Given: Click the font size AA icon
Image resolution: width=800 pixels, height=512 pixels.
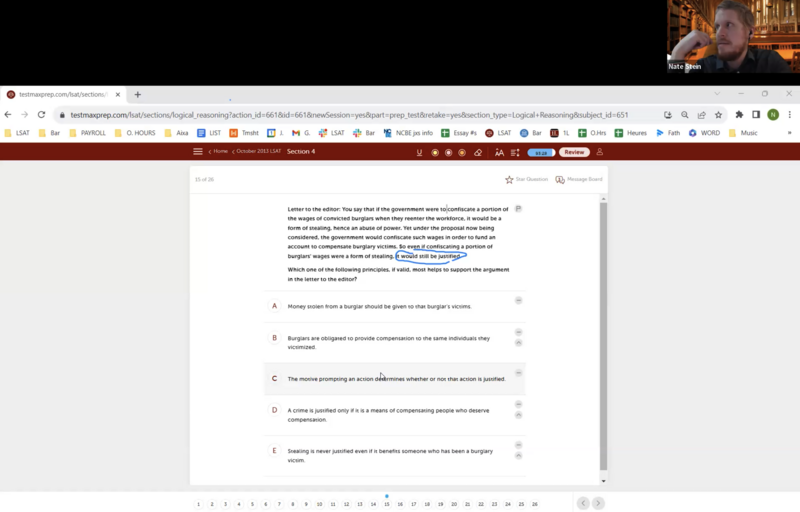Looking at the screenshot, I should (499, 152).
